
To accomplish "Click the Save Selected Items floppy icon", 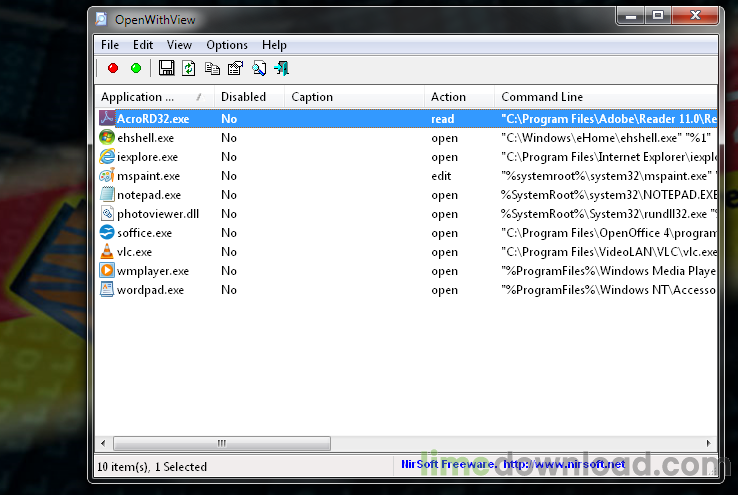I will (166, 68).
